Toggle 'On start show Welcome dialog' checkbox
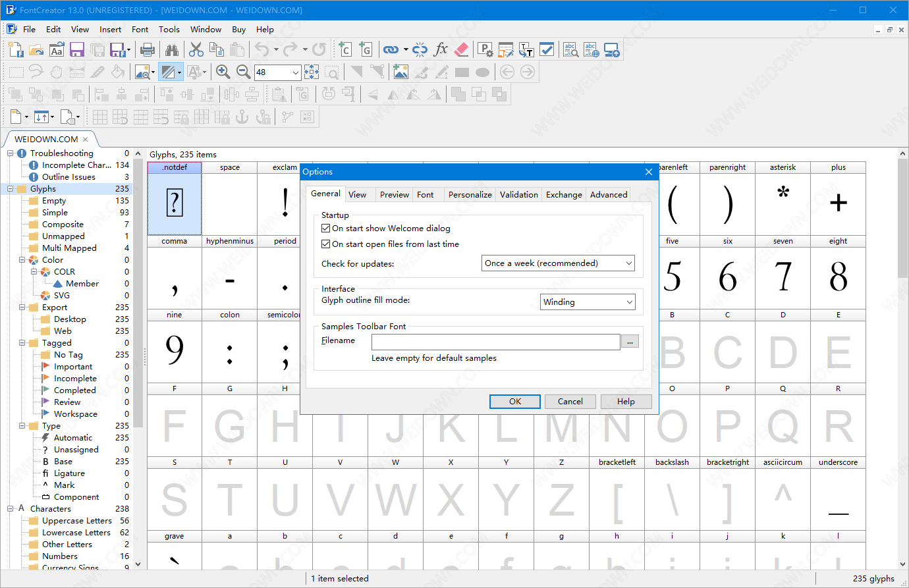Screen dimensions: 909x588 click(x=325, y=228)
